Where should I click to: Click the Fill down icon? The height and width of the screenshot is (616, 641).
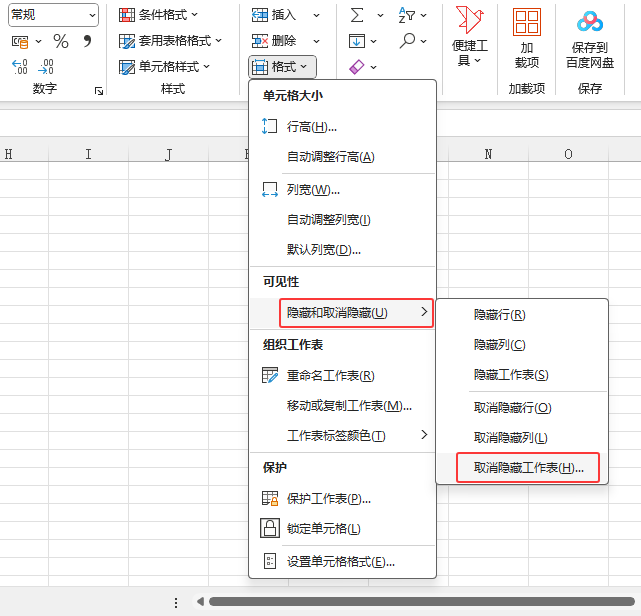(x=356, y=41)
